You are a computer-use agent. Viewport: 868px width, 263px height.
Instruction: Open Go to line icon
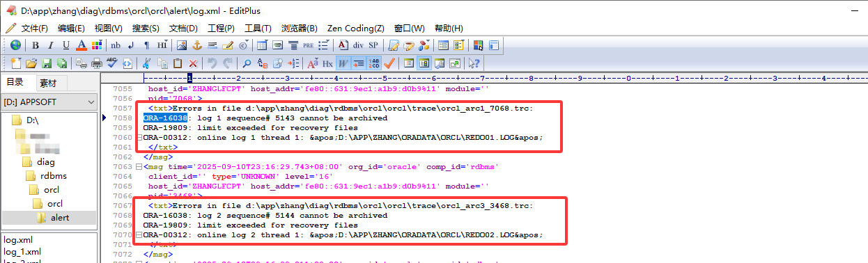pos(293,63)
